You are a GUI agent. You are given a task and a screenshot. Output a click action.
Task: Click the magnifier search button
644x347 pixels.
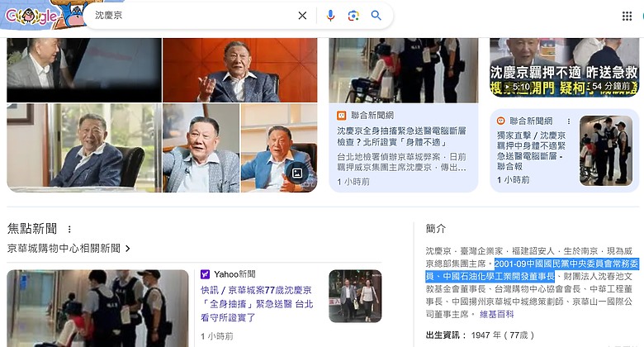click(x=376, y=16)
